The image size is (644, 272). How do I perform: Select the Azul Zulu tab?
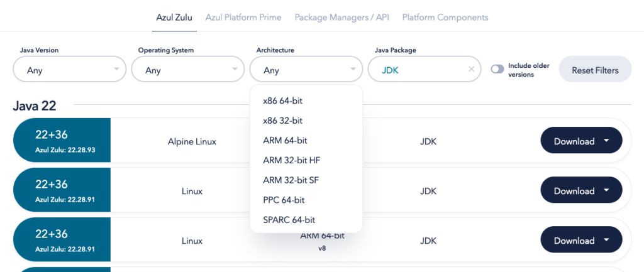[174, 17]
